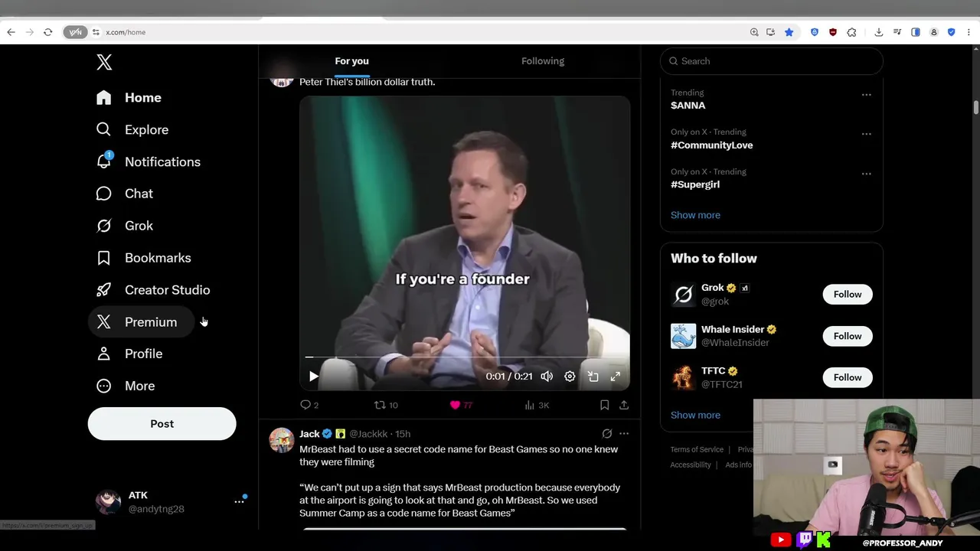Click the X search field
The width and height of the screenshot is (980, 551).
coord(771,61)
